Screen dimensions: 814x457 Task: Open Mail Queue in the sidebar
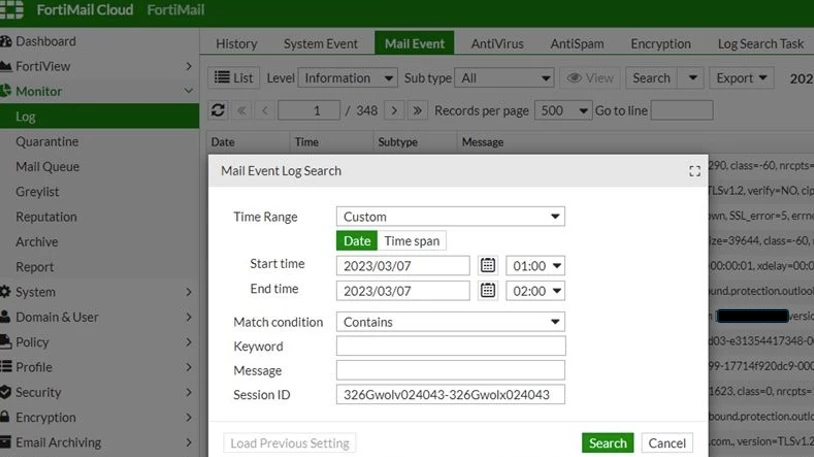tap(47, 167)
